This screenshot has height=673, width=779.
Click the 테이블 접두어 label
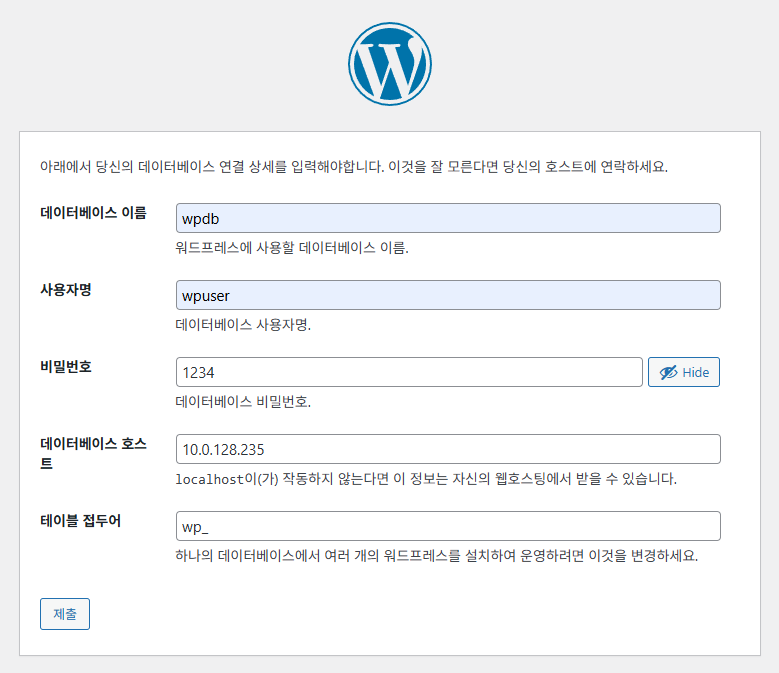(x=80, y=521)
